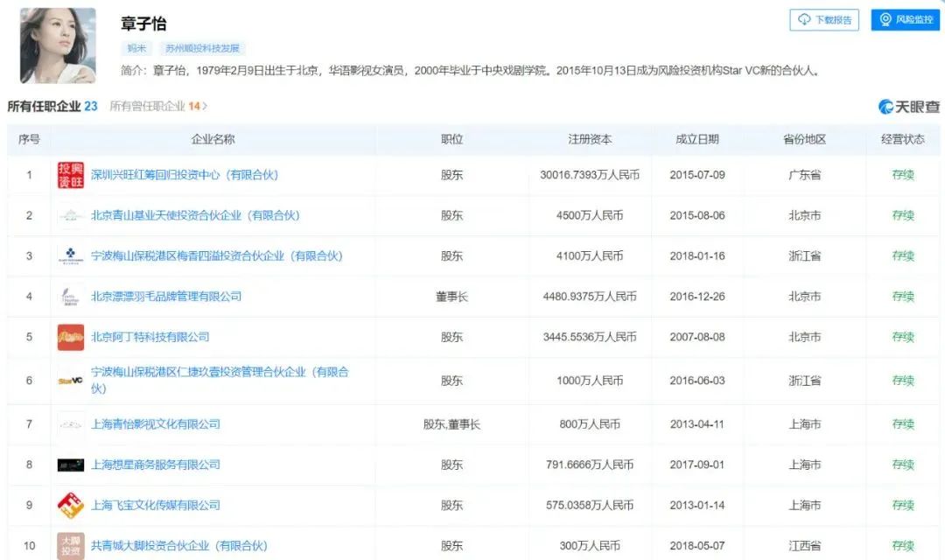This screenshot has width=945, height=560.
Task: Click the orange 北京阿丁特科技 company logo
Action: click(71, 337)
